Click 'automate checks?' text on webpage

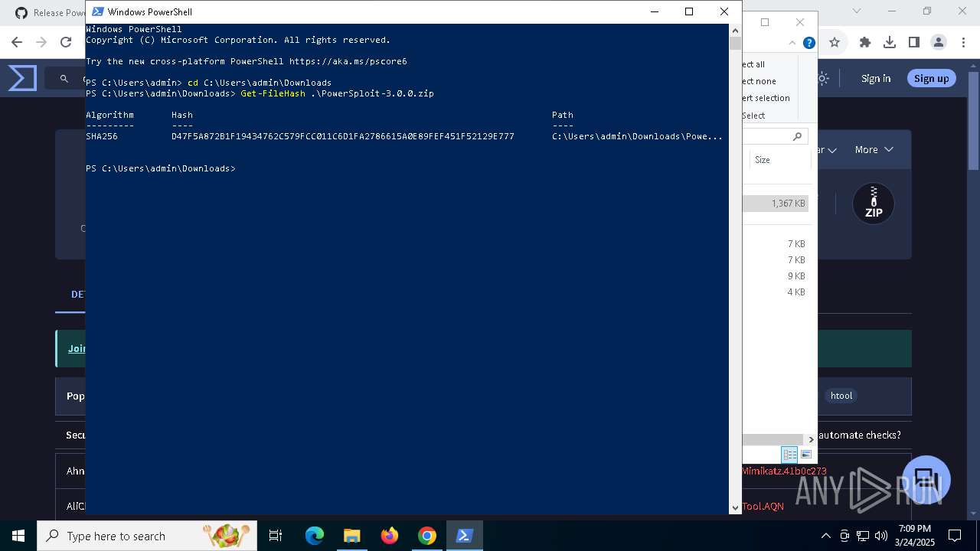[x=860, y=435]
